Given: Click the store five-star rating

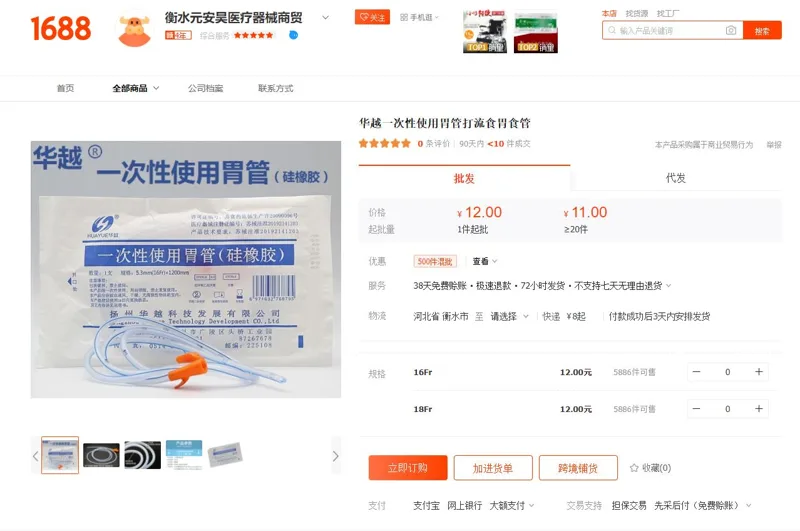Looking at the screenshot, I should 254,35.
